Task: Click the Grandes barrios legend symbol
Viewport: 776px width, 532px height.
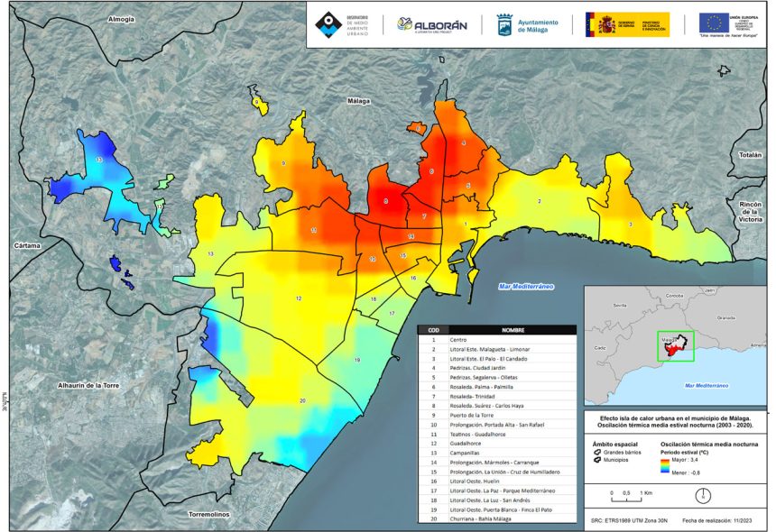Action: click(x=596, y=453)
